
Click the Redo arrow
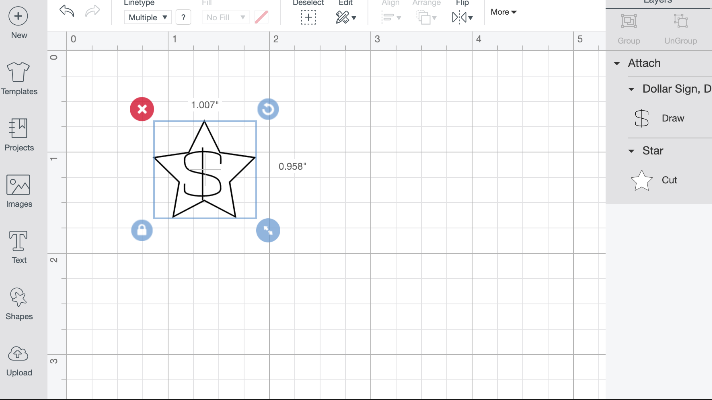tap(92, 11)
